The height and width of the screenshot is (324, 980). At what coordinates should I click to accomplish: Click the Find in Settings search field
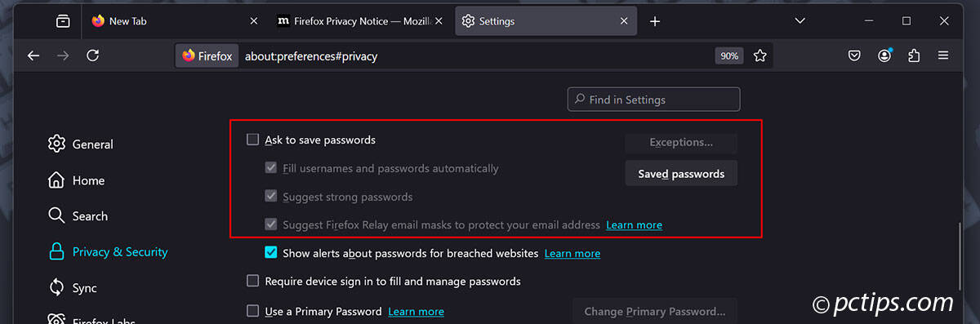click(x=654, y=100)
